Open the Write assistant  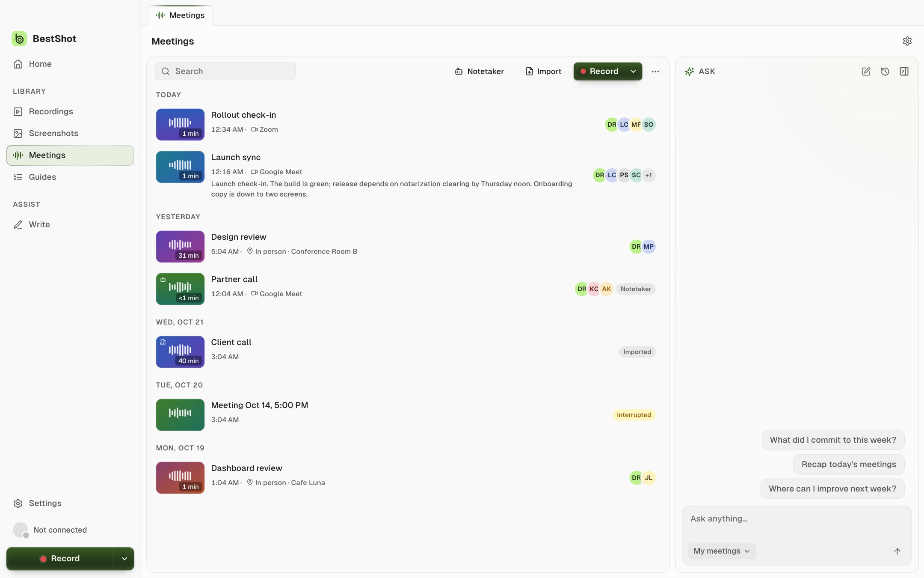tap(70, 225)
